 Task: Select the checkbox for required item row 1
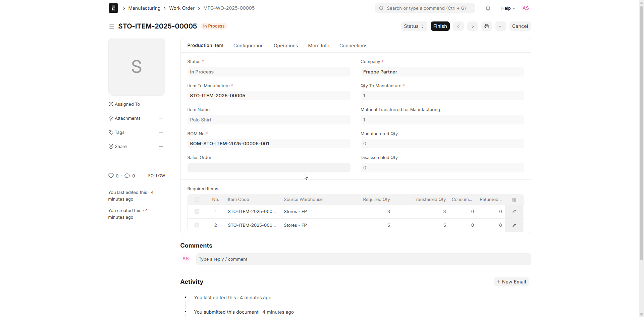197,212
